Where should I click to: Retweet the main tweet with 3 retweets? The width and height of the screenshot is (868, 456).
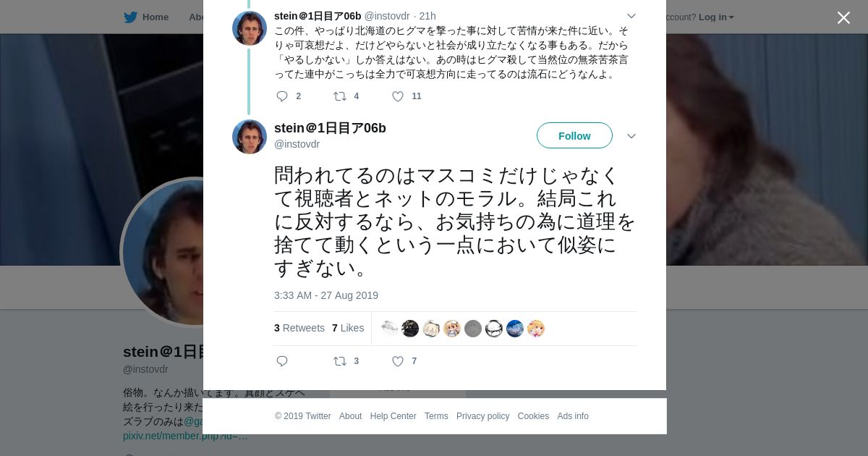pyautogui.click(x=339, y=361)
